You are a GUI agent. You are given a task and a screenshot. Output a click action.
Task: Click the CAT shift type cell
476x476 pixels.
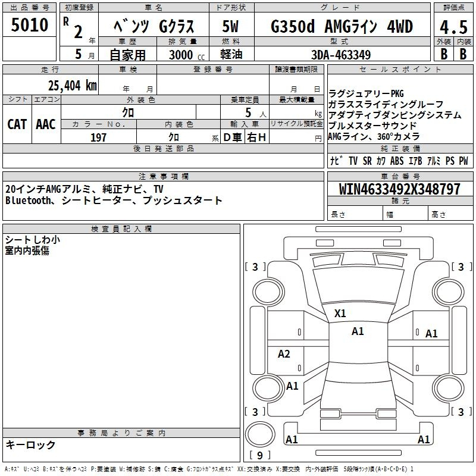click(17, 124)
